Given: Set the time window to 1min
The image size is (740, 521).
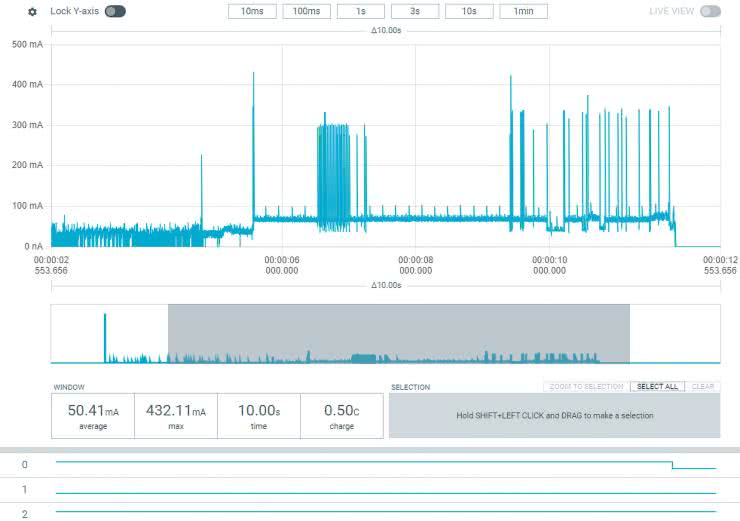Looking at the screenshot, I should click(524, 12).
